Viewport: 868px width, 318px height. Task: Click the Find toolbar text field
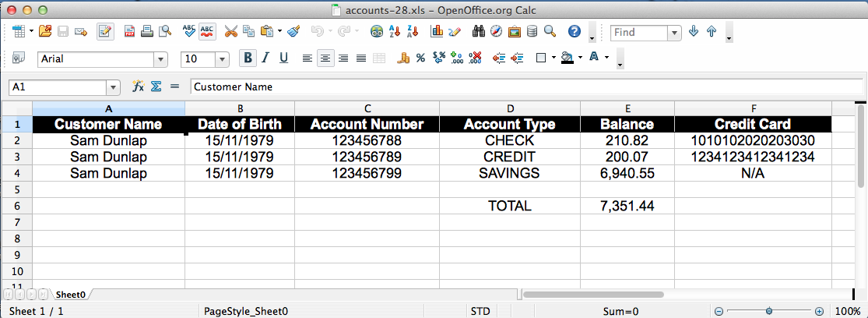click(638, 32)
